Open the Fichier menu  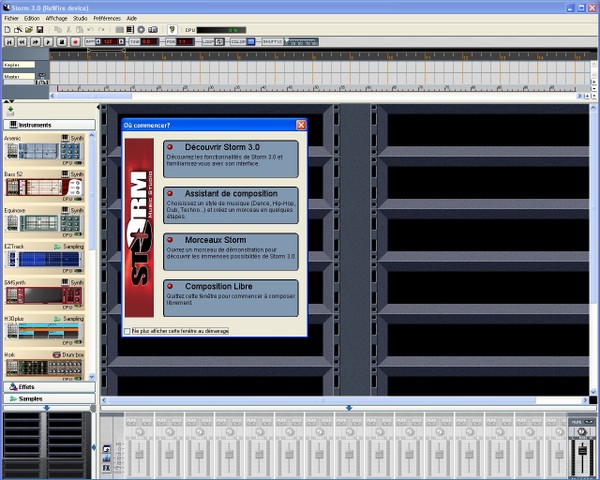[11, 18]
